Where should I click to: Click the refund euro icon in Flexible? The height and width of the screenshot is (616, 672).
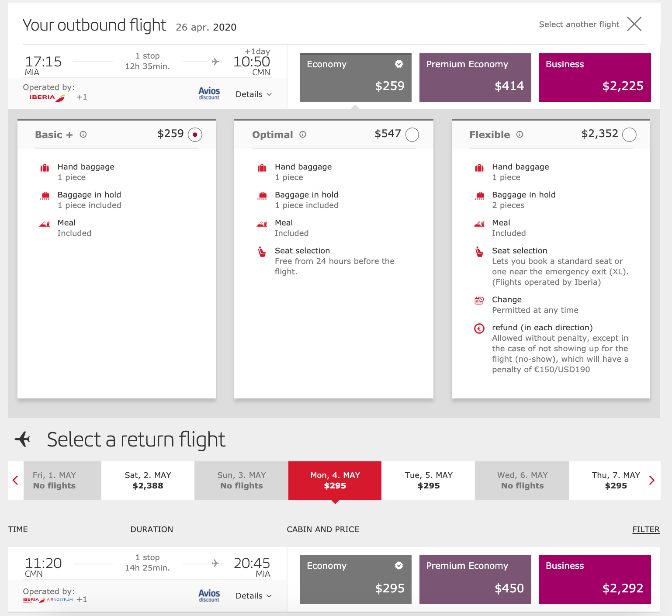pos(479,329)
